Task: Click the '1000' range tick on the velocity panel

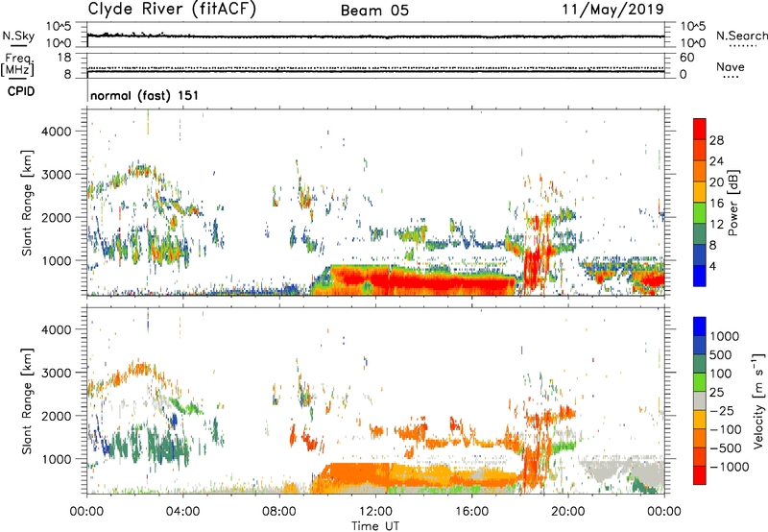Action: (56, 459)
